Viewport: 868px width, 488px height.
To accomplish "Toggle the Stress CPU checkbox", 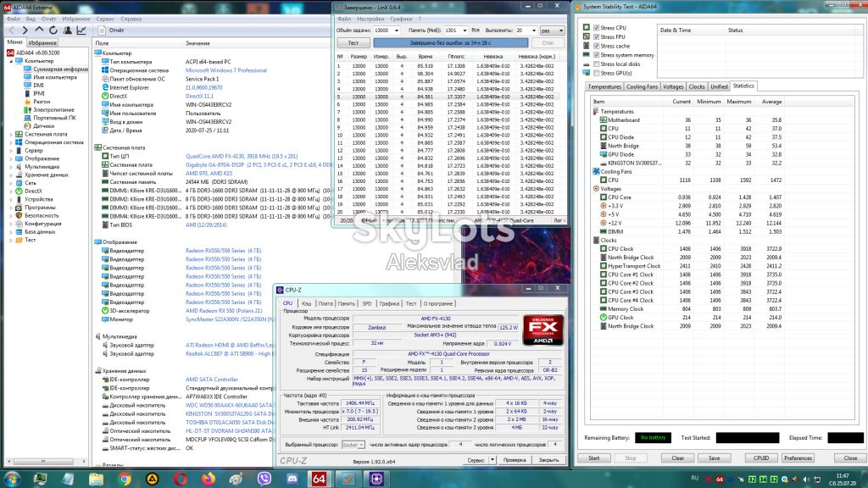I will tap(596, 28).
